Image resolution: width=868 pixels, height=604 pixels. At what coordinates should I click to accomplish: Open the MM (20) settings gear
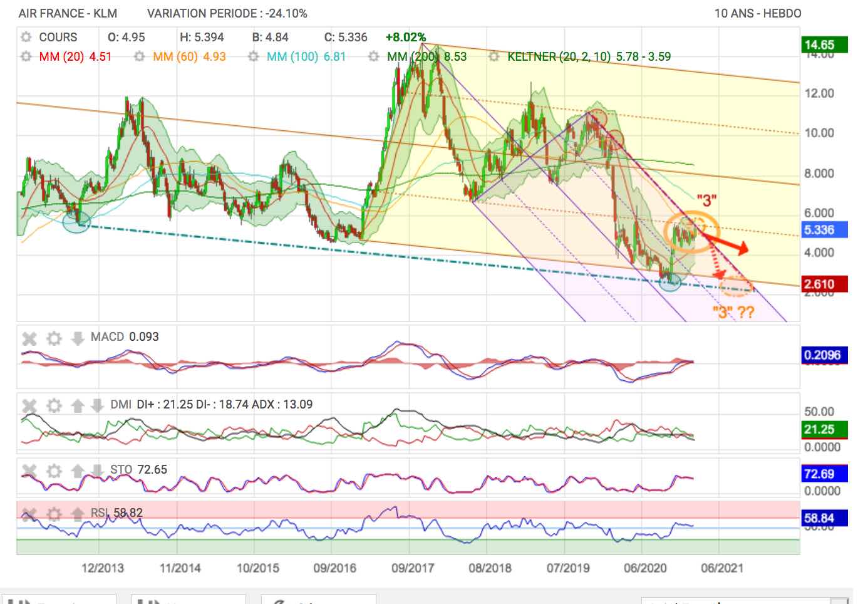pos(26,56)
